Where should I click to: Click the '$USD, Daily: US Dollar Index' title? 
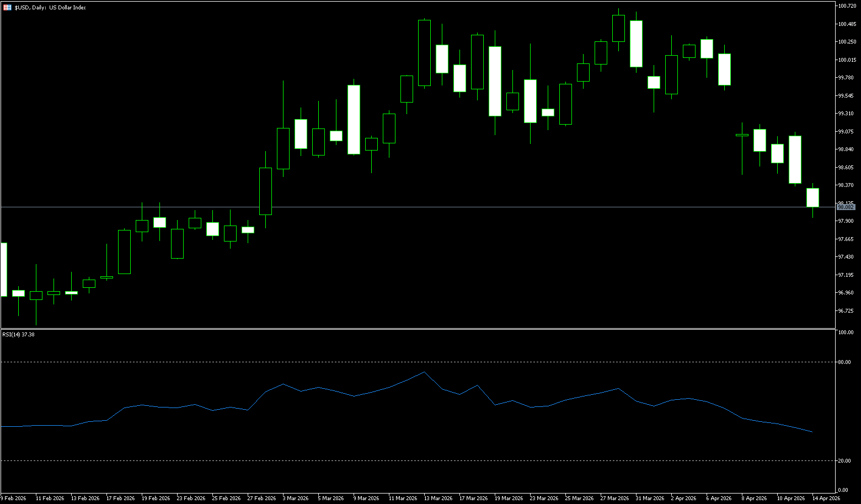50,8
